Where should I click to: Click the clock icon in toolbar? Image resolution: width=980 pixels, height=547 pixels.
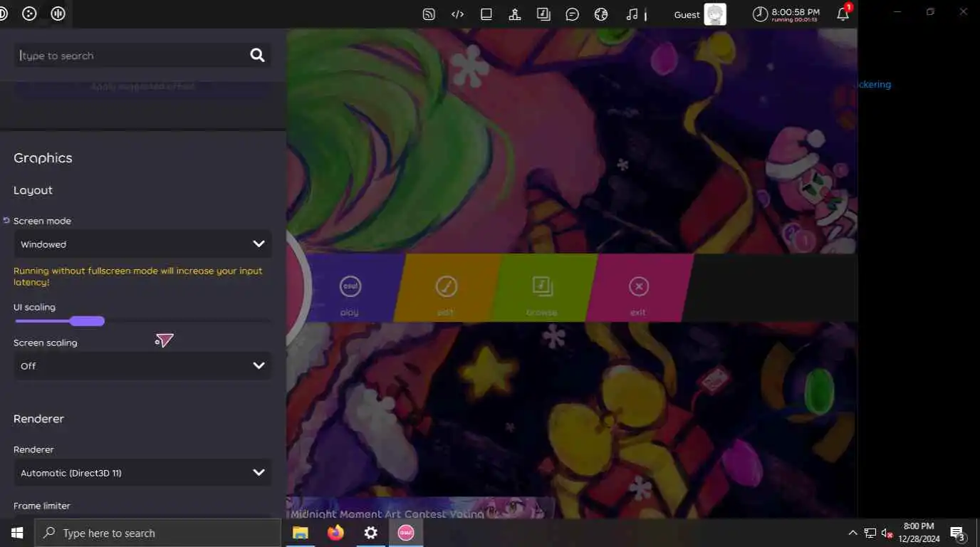coord(761,14)
